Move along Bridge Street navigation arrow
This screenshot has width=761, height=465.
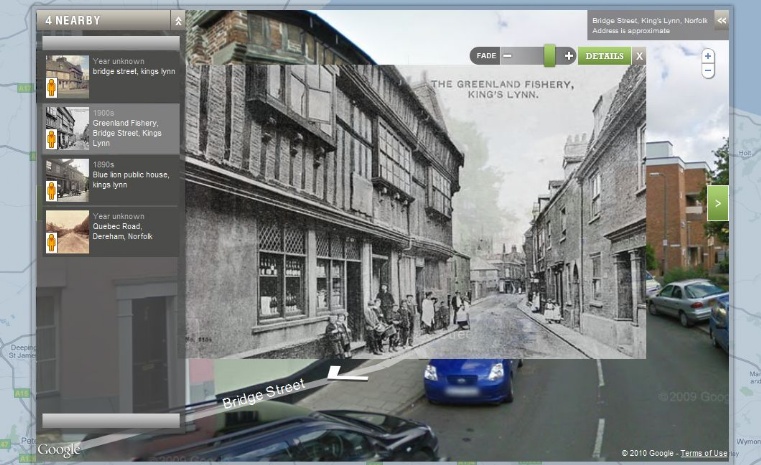pyautogui.click(x=347, y=373)
